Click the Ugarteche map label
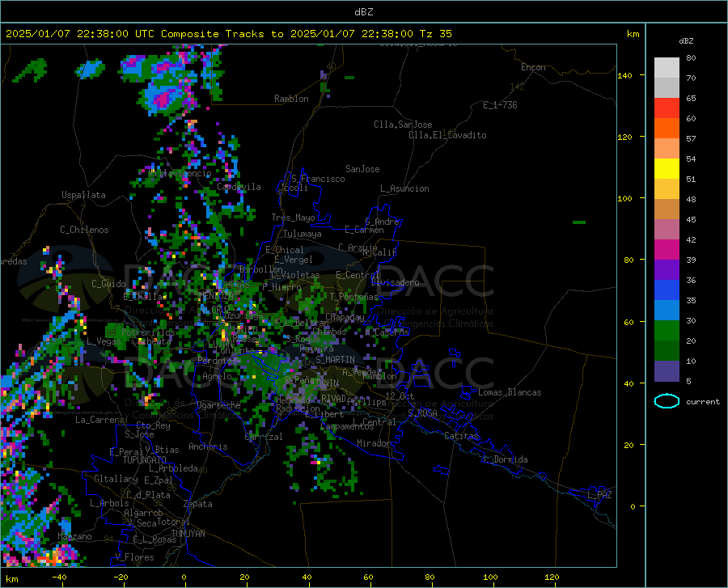This screenshot has height=588, width=728. pyautogui.click(x=218, y=405)
